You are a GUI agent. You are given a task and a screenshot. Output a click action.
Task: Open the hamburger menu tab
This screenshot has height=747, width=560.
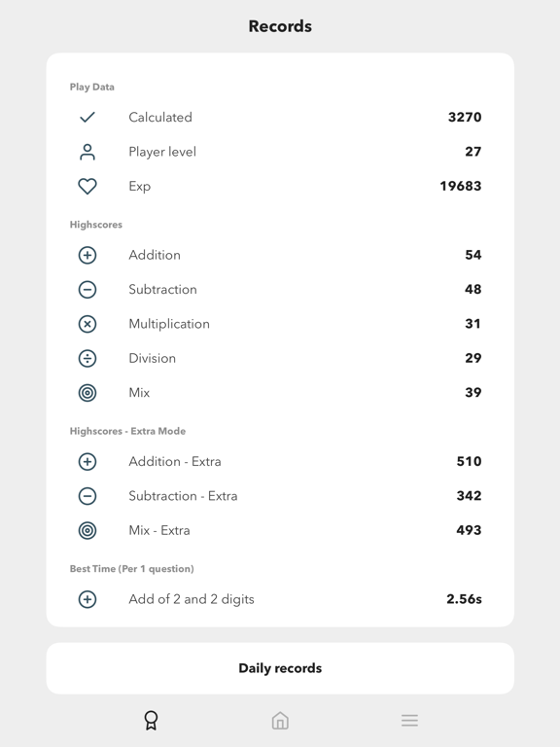(409, 721)
